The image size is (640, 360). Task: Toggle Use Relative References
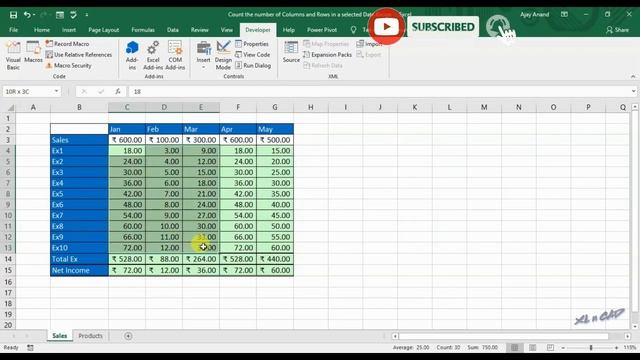79,55
